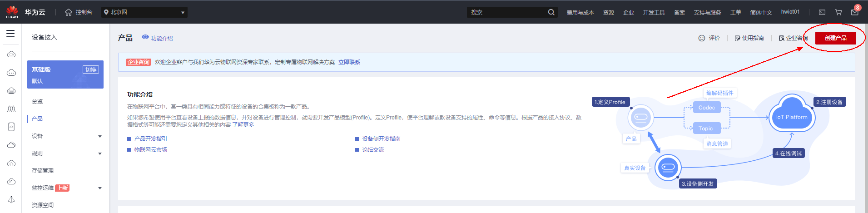The image size is (868, 213).
Task: Open the shopping cart icon
Action: (838, 12)
